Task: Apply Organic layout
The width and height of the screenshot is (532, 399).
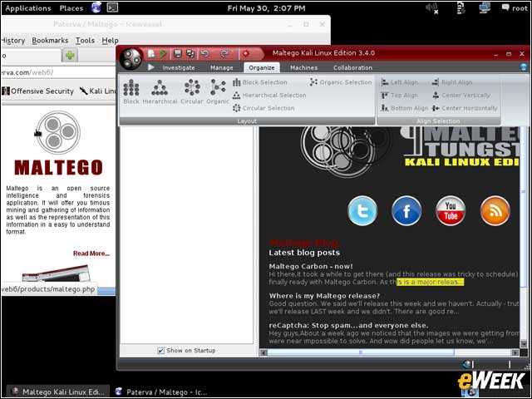Action: click(218, 91)
